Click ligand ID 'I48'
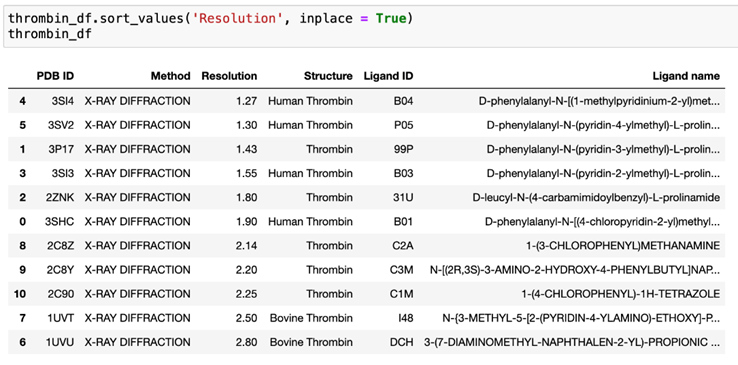Screen dimensions: 738x365 click(x=405, y=318)
